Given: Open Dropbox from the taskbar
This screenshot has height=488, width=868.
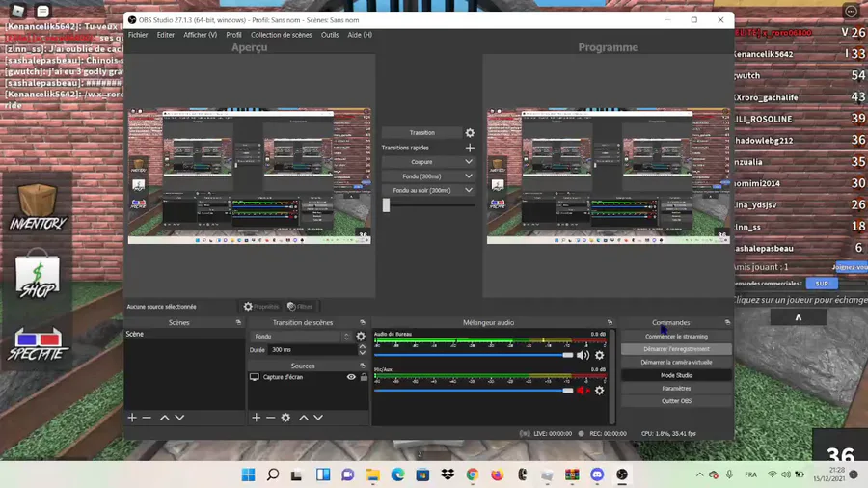Looking at the screenshot, I should tap(448, 474).
